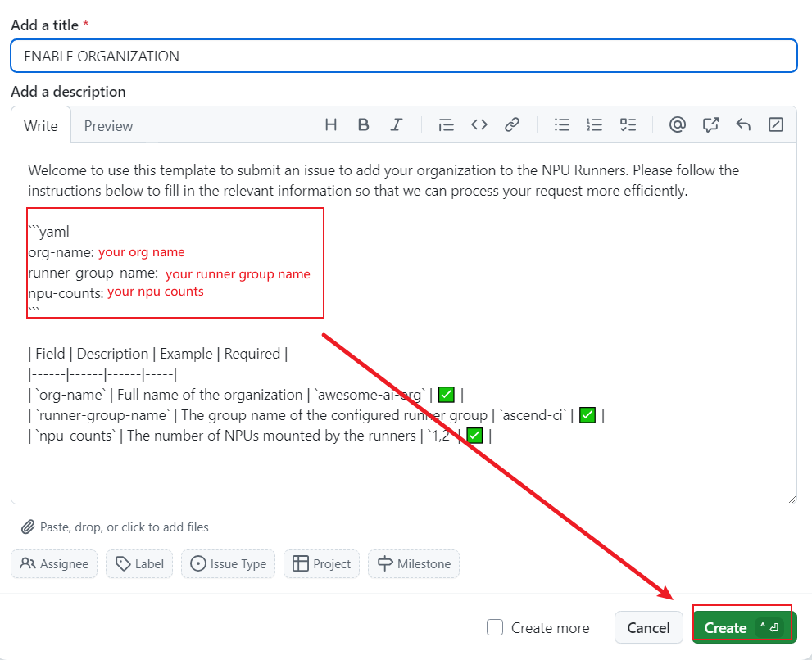Switch to the Write tab
The height and width of the screenshot is (660, 812).
pos(41,126)
